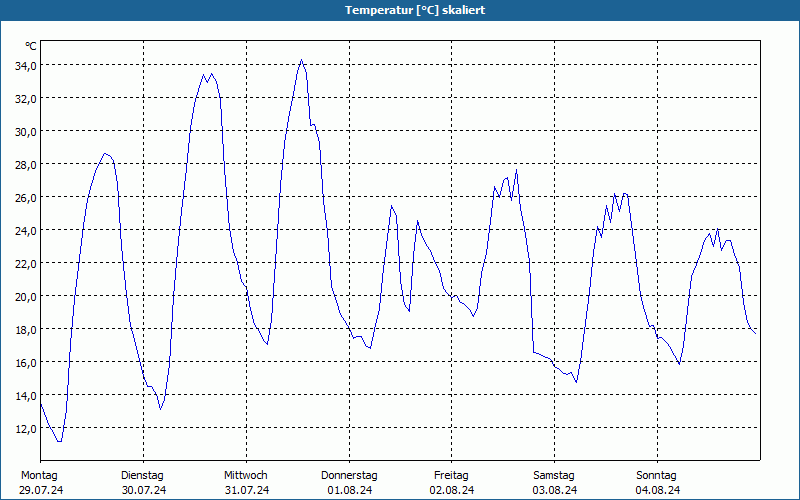Click the 01.08.24 date label
This screenshot has height=500, width=800.
point(349,490)
